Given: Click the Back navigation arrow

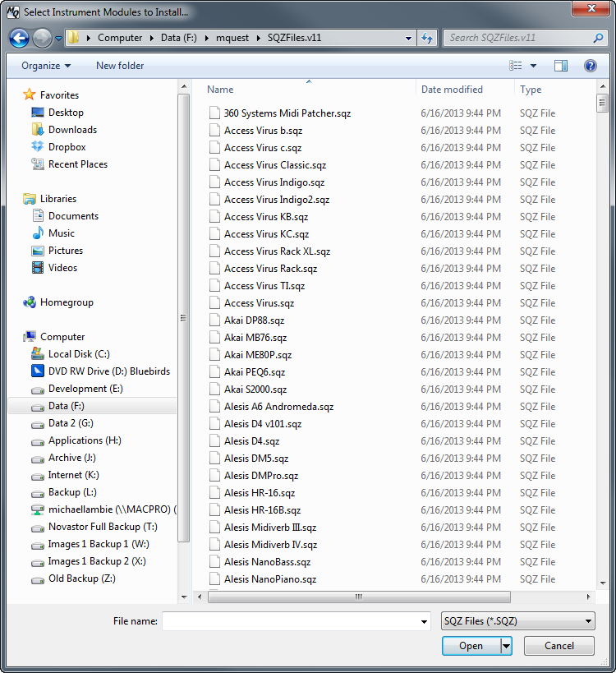Looking at the screenshot, I should click(19, 38).
